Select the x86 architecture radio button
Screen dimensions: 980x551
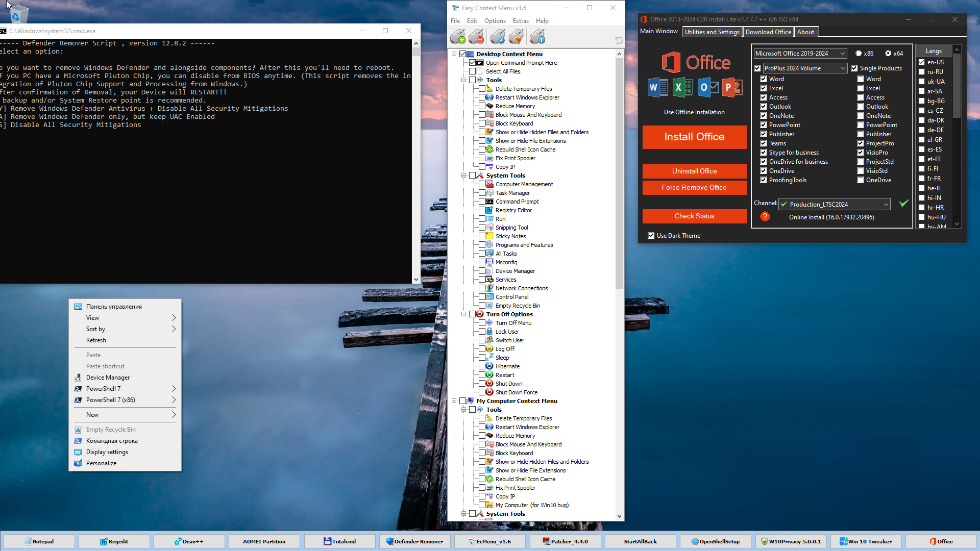point(859,54)
